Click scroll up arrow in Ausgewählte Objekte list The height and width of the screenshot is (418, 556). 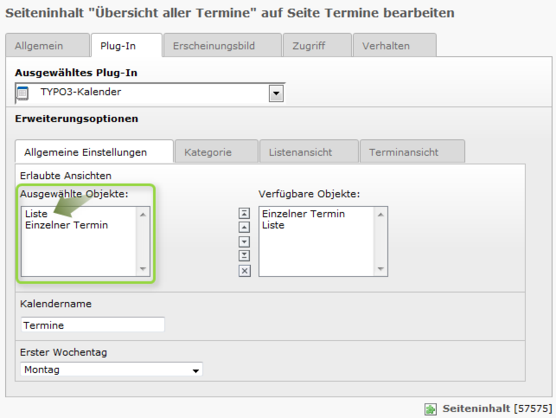tap(143, 214)
